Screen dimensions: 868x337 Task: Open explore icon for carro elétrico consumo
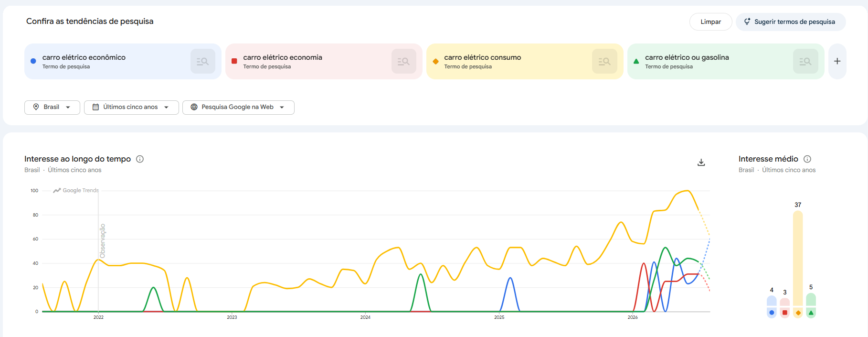604,61
